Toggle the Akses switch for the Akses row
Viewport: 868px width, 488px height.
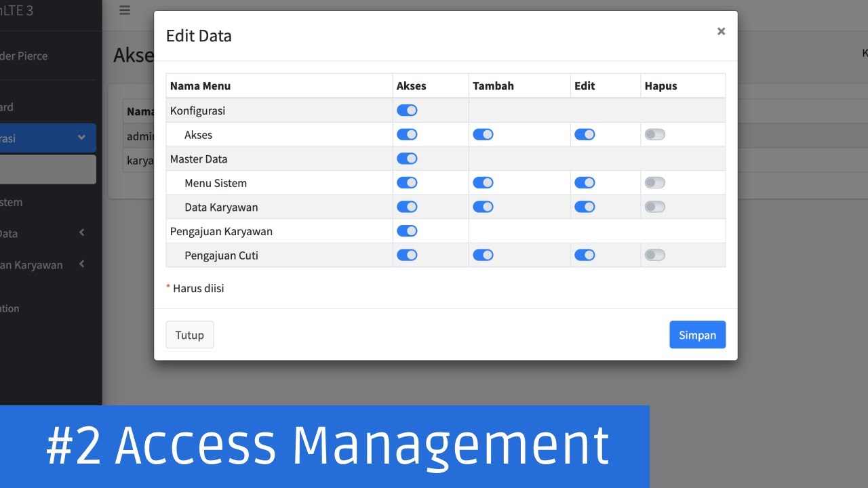(407, 135)
